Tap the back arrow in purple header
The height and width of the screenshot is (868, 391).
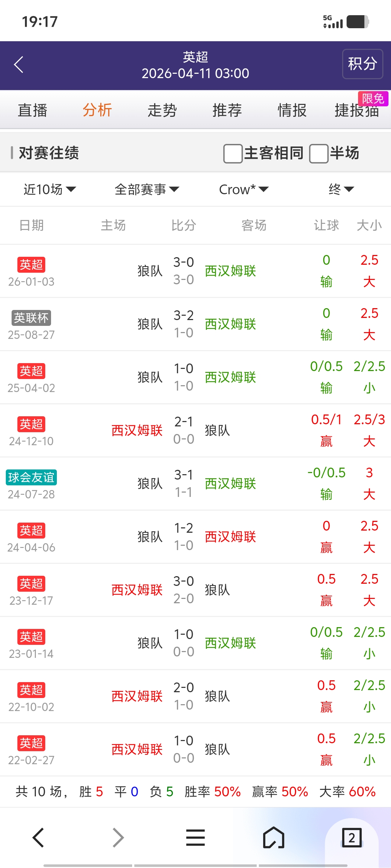[x=19, y=65]
